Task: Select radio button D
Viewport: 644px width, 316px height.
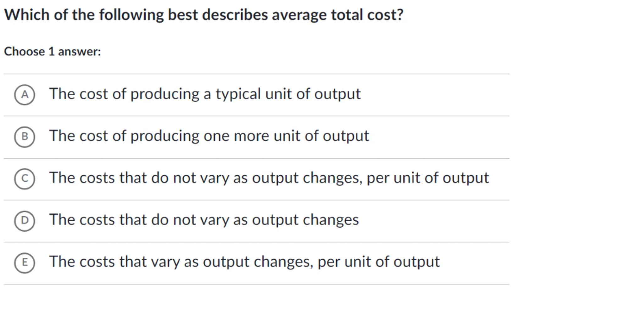Action: click(x=25, y=220)
